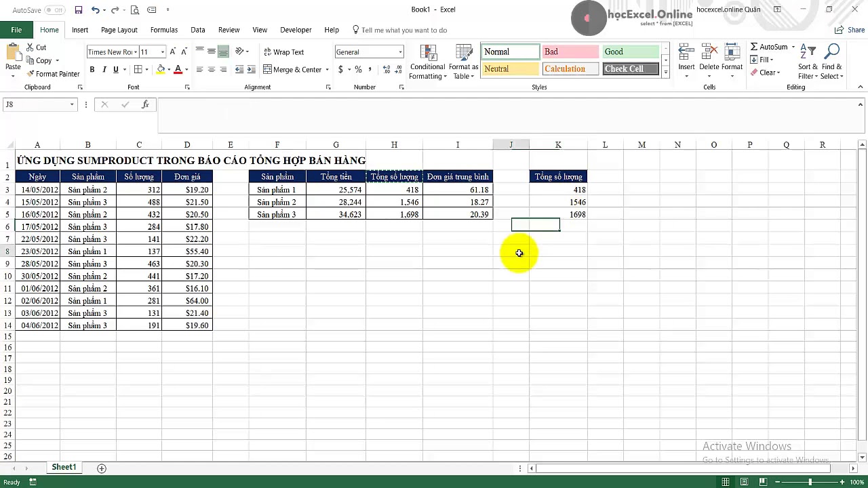Apply the Calculation cell style
868x488 pixels.
[x=570, y=69]
